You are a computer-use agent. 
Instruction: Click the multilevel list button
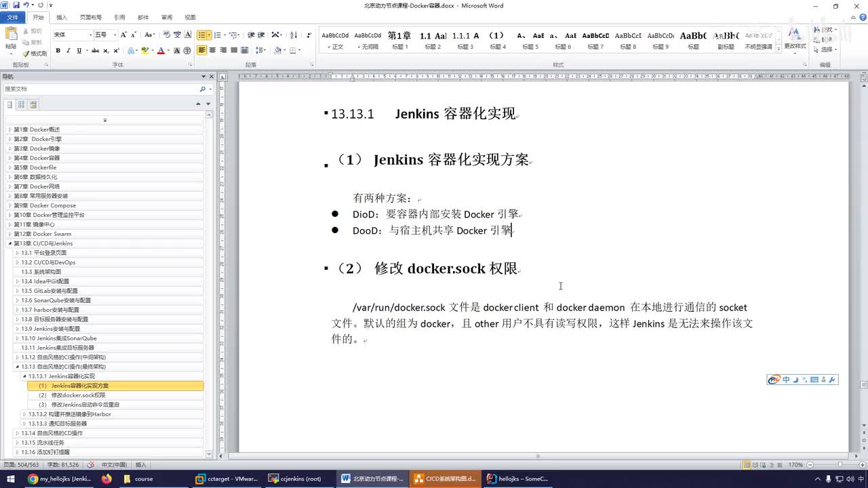233,35
